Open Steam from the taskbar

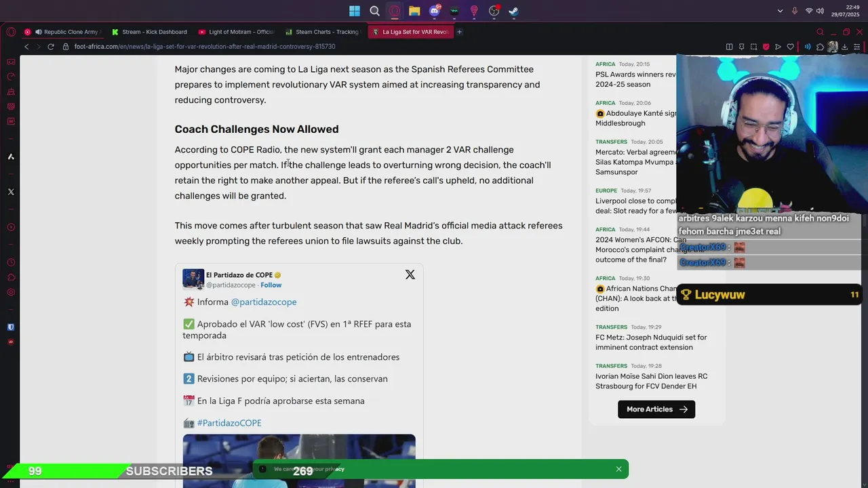[x=514, y=11]
